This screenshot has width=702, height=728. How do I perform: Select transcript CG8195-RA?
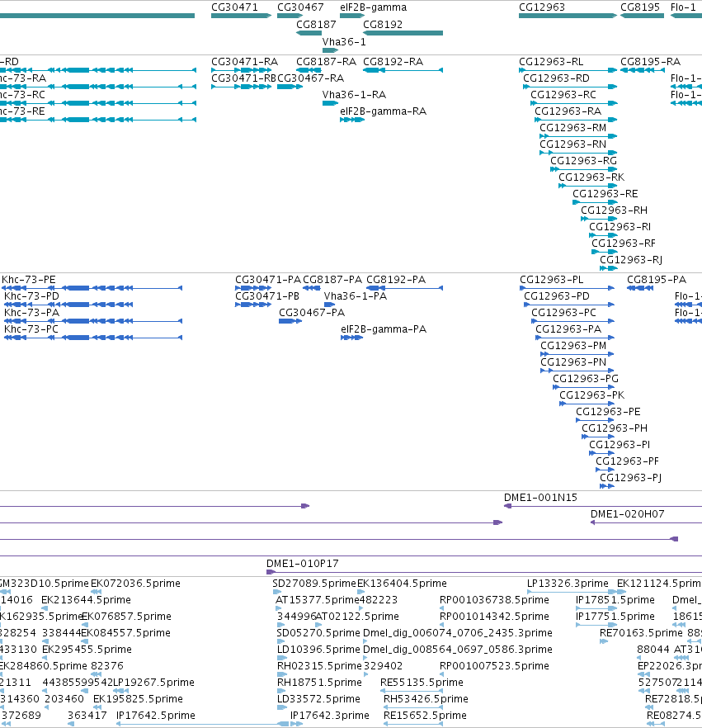coord(651,62)
